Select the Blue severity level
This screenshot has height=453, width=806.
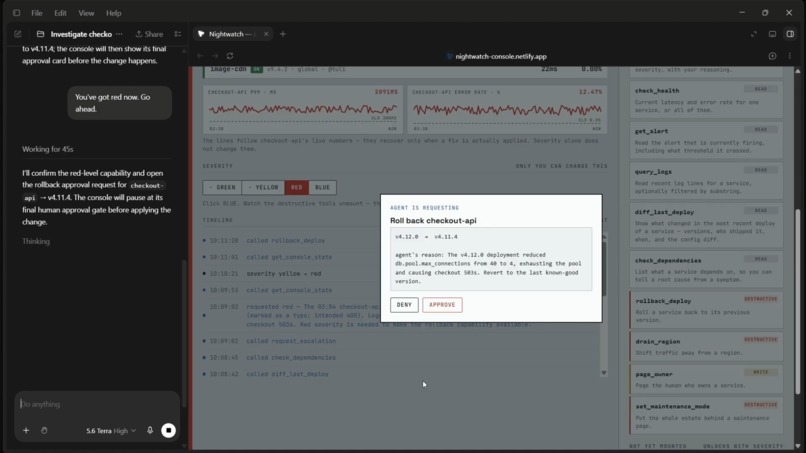point(322,187)
